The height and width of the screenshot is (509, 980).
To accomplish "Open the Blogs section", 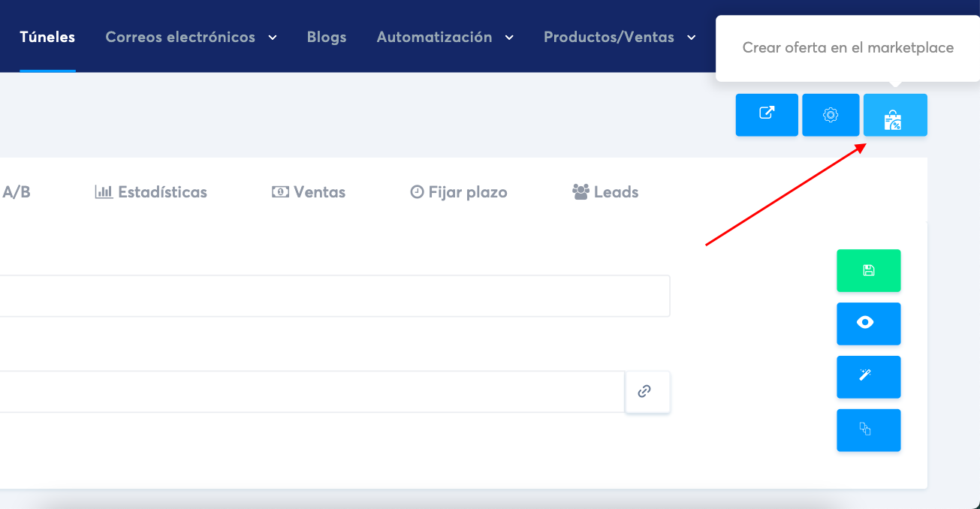I will pyautogui.click(x=326, y=36).
